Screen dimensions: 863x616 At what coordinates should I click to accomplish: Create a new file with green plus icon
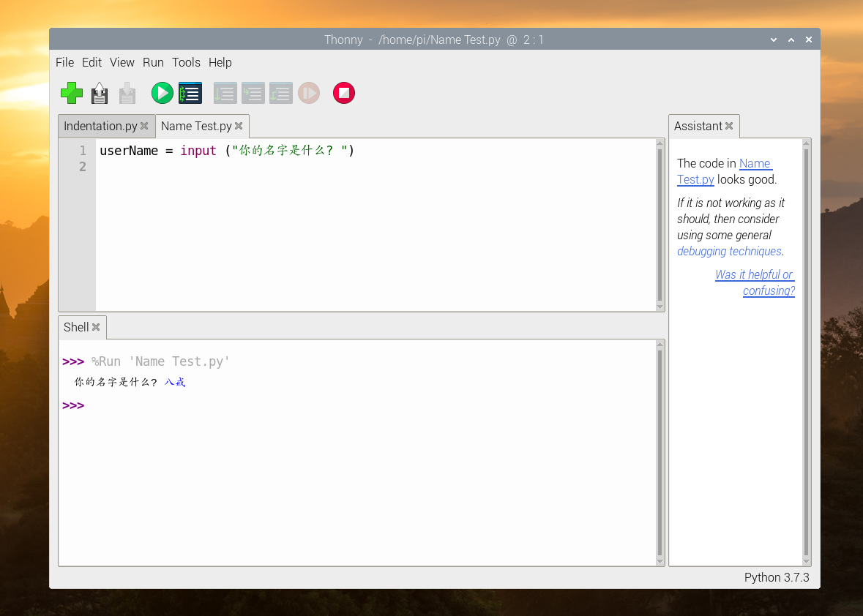[72, 93]
